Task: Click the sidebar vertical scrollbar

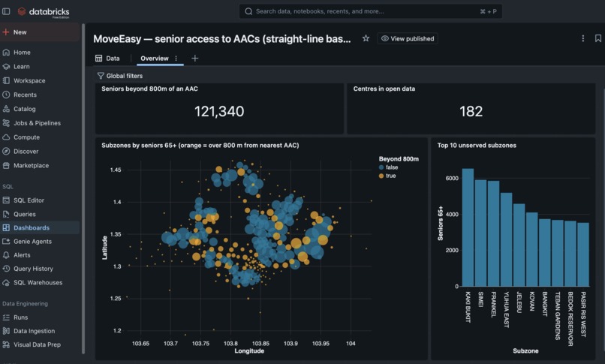Action: tap(83, 189)
